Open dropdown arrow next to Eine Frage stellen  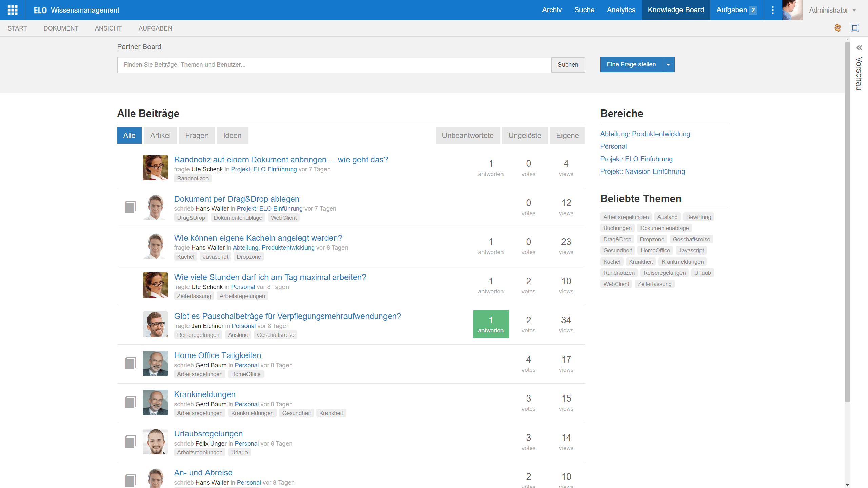pos(668,64)
